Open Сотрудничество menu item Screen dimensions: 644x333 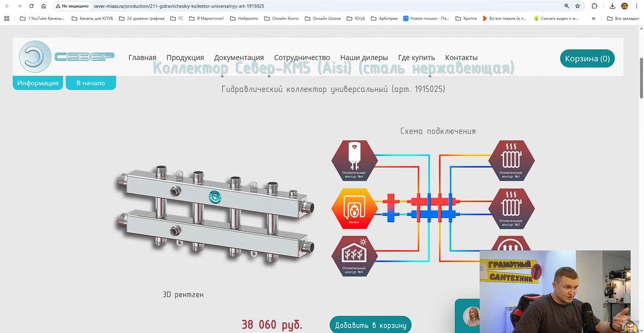pyautogui.click(x=302, y=57)
